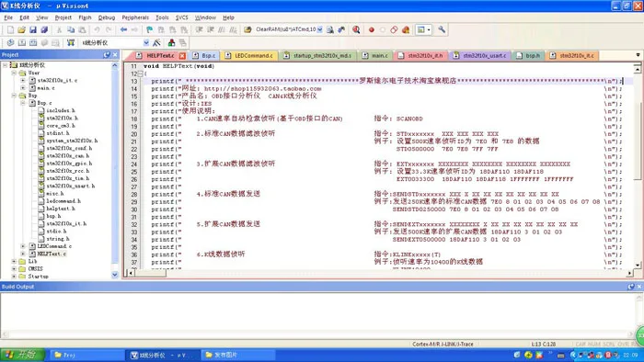Open the Peripherals menu
This screenshot has width=644, height=362.
pyautogui.click(x=135, y=17)
